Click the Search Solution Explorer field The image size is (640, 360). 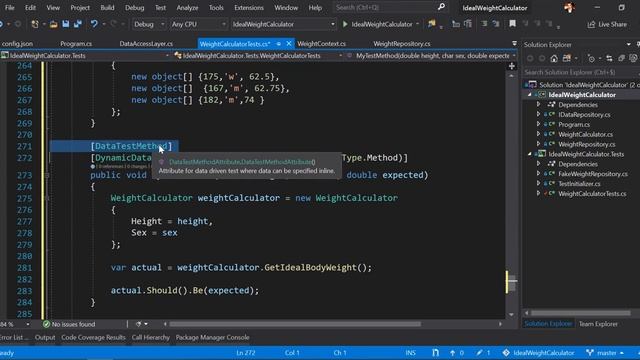(581, 72)
